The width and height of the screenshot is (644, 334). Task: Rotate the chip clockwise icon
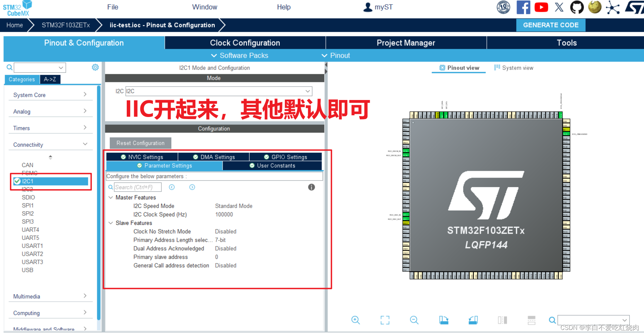(x=443, y=320)
